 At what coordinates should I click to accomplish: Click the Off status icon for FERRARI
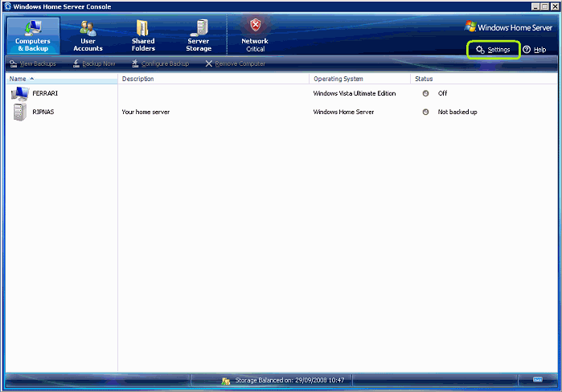[x=425, y=93]
